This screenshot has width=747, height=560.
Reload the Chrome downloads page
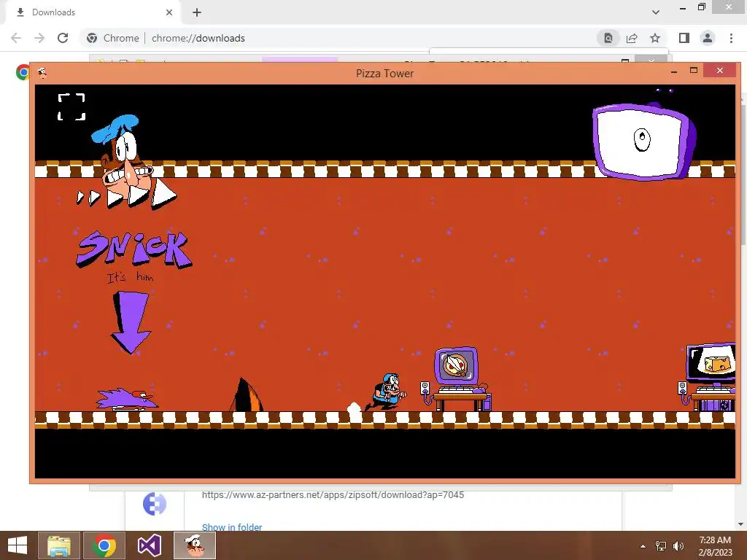pos(63,38)
